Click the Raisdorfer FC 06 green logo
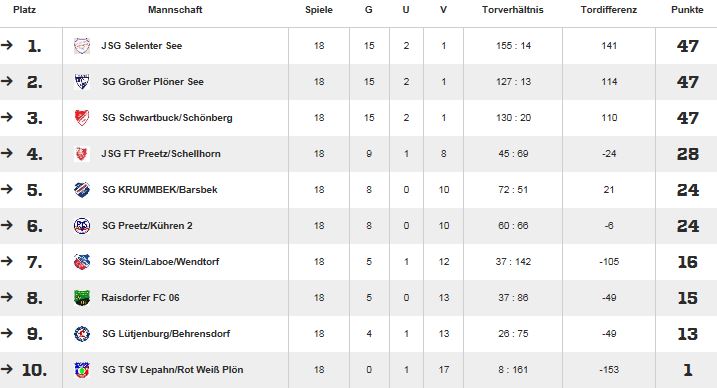Screen dimensions: 717x388 (82, 298)
